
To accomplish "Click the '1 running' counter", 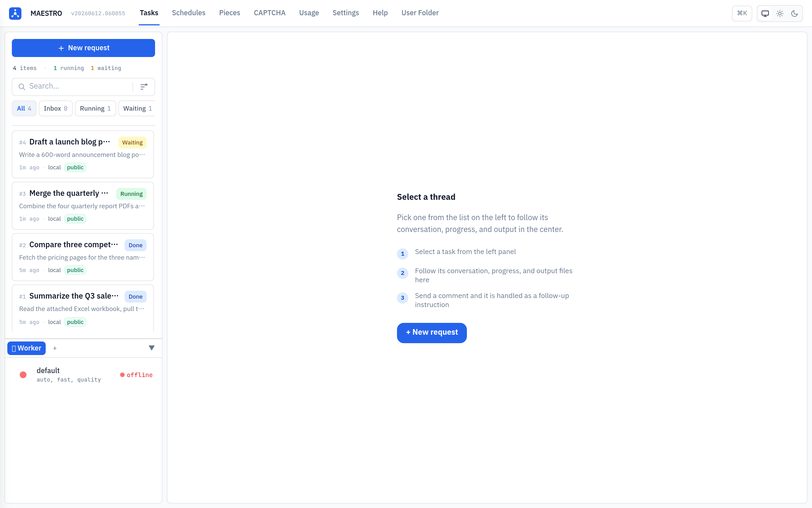I will coord(69,68).
